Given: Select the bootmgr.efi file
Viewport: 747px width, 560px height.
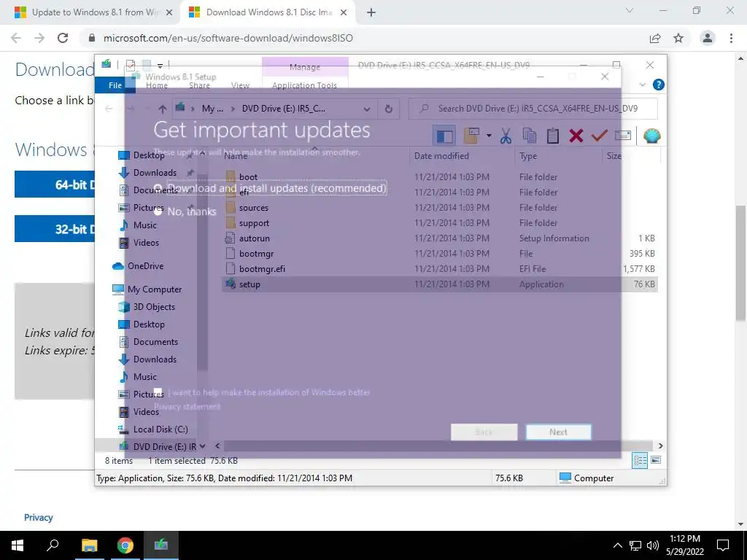Looking at the screenshot, I should (262, 269).
